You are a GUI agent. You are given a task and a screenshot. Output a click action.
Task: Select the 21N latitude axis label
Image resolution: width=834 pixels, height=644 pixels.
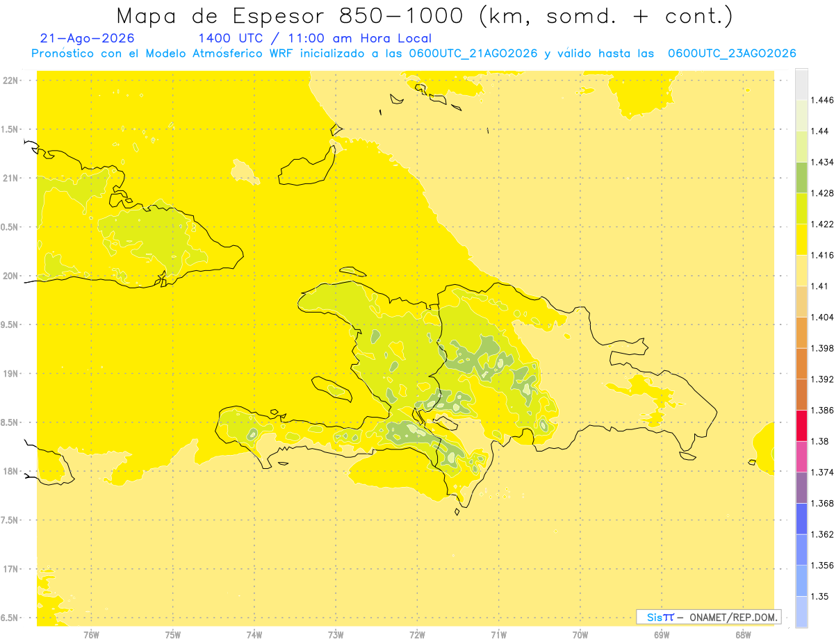pos(11,178)
